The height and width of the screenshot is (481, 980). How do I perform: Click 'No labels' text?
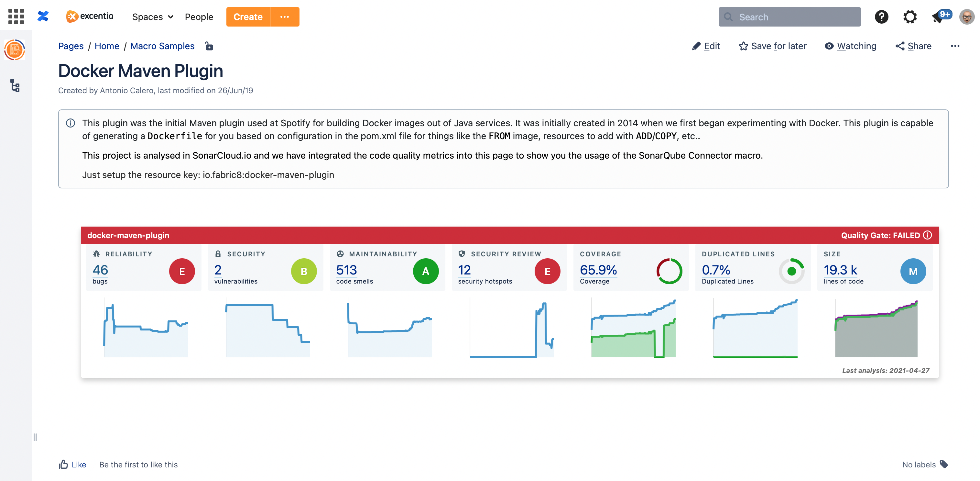click(x=919, y=464)
